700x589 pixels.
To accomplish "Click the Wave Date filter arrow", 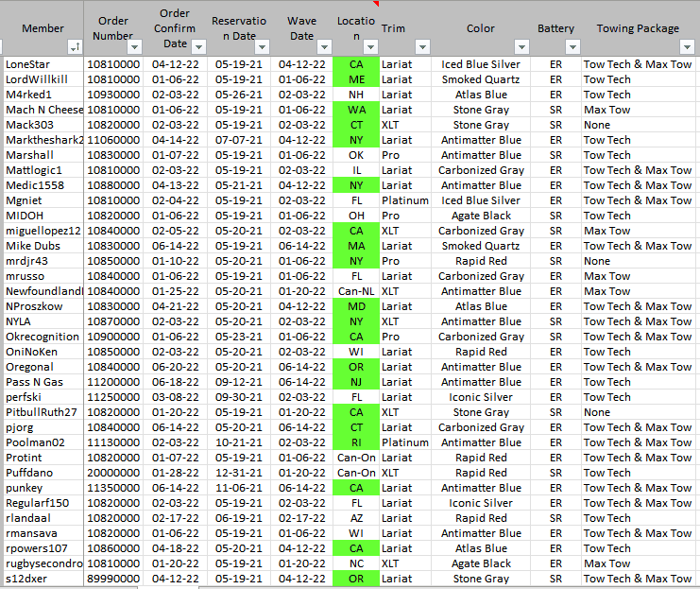I will (324, 46).
